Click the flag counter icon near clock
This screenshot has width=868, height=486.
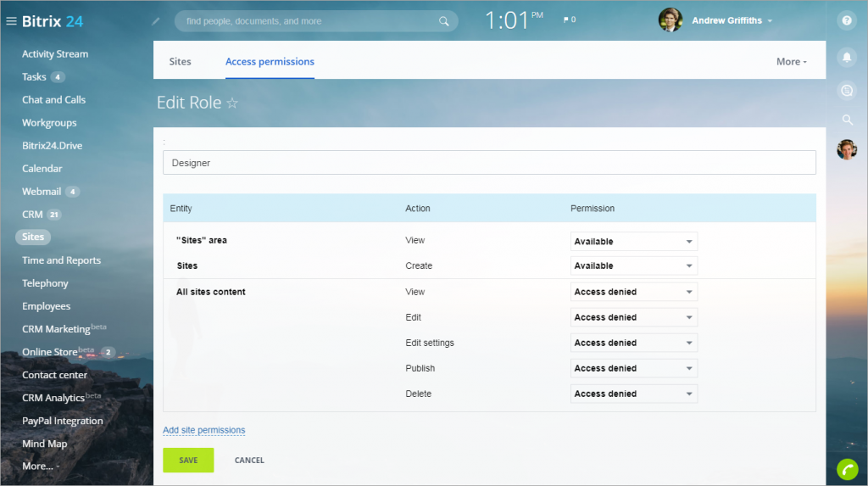[x=569, y=20]
